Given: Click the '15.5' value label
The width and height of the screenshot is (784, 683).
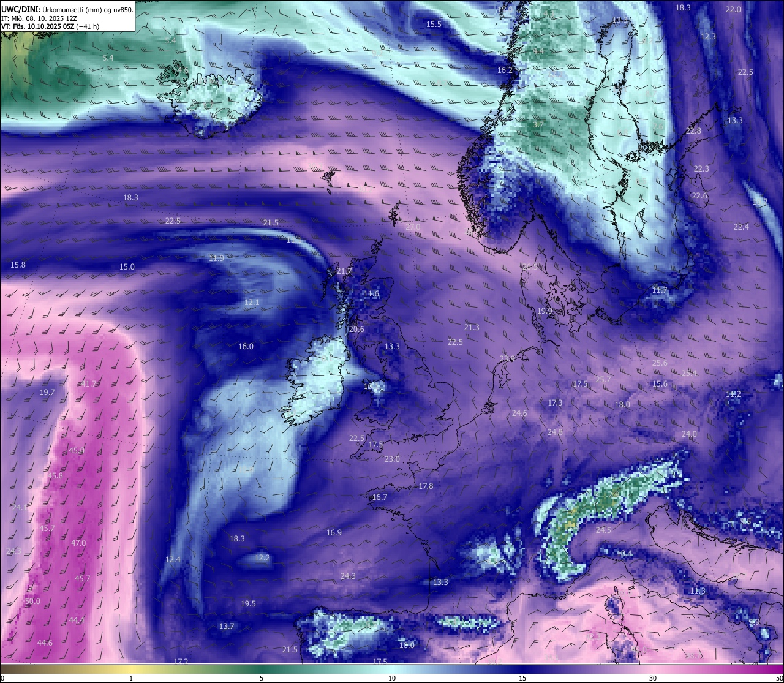Looking at the screenshot, I should (x=434, y=25).
